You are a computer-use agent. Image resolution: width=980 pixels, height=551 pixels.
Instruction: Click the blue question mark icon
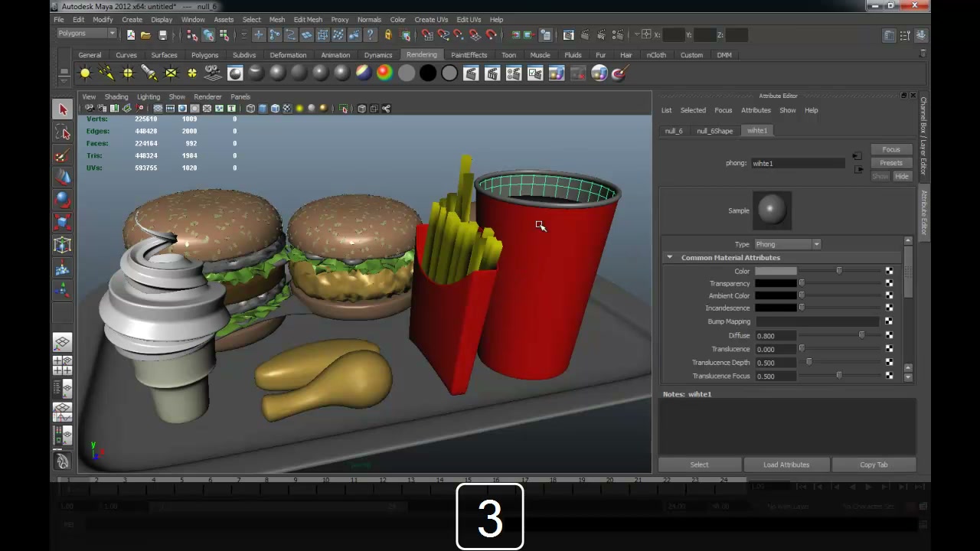371,35
